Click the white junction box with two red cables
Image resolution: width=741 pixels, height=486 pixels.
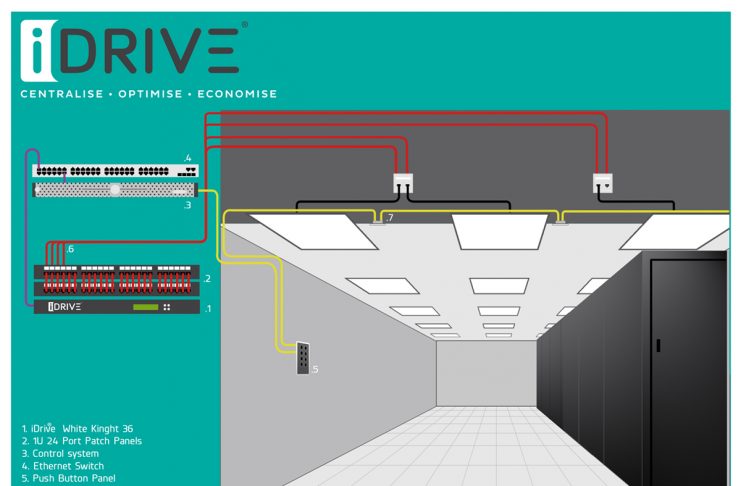coord(403,183)
